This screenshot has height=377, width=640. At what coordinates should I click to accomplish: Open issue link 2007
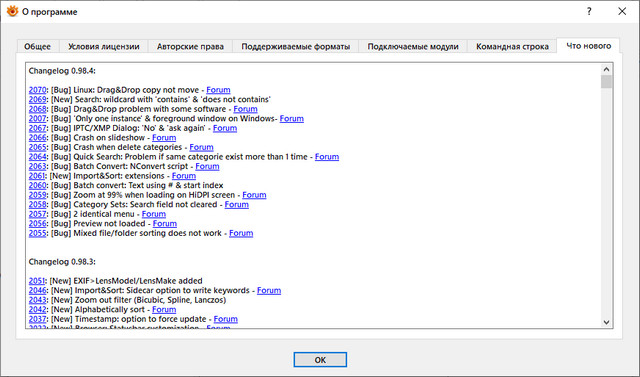[37, 118]
